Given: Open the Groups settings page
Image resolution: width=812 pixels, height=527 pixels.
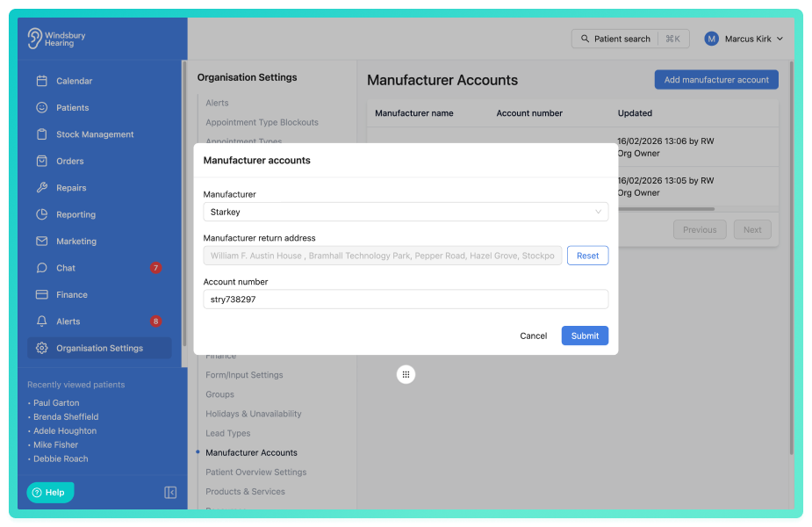Looking at the screenshot, I should (219, 394).
